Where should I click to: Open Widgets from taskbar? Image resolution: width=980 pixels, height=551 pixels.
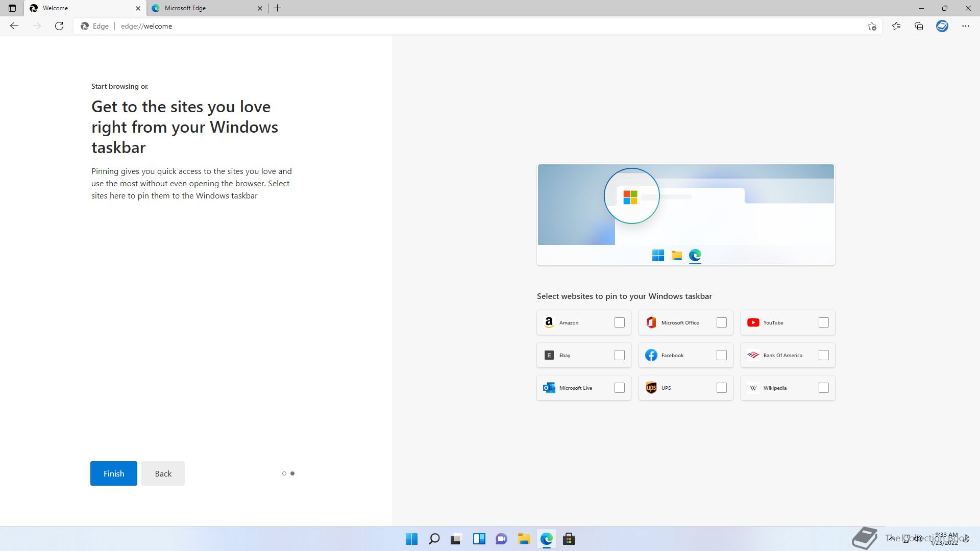(x=479, y=539)
